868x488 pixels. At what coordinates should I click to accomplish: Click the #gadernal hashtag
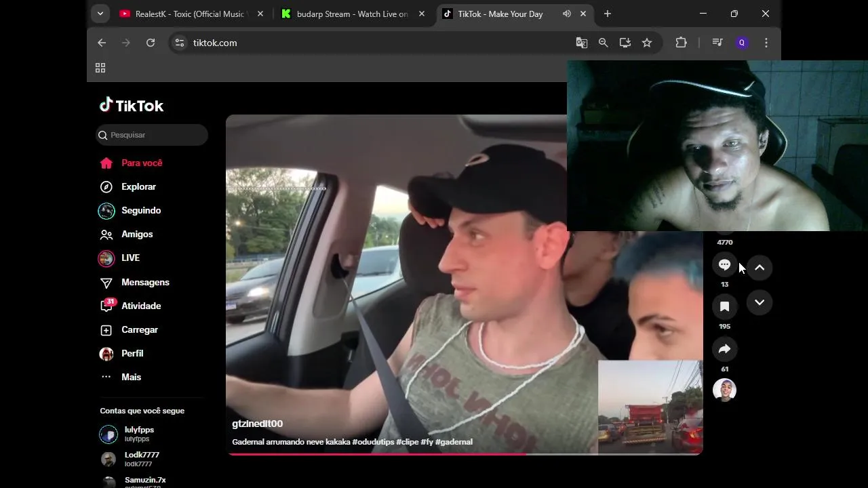(x=454, y=442)
